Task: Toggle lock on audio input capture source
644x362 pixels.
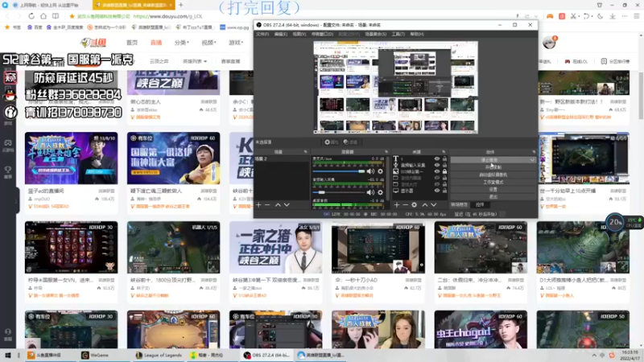Action: (444, 165)
